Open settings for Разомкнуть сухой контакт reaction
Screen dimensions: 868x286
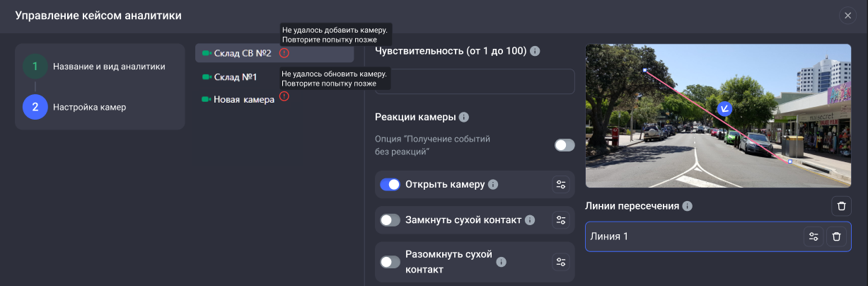pyautogui.click(x=561, y=262)
